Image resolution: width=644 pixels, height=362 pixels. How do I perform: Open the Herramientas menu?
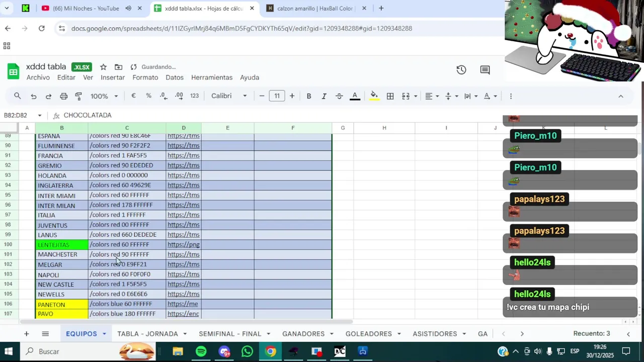[212, 77]
